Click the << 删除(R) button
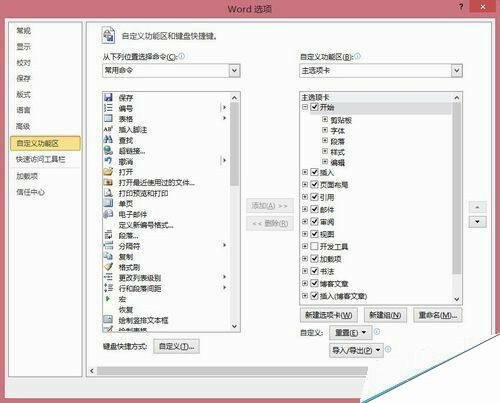 tap(270, 224)
